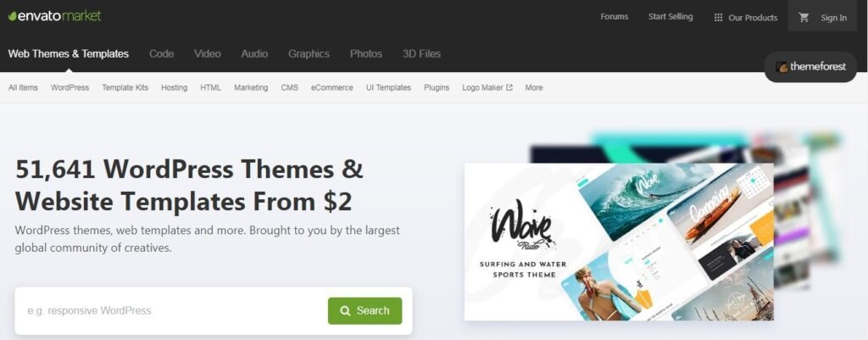Click the ThemeForest badge icon
This screenshot has height=340, width=868.
(782, 67)
